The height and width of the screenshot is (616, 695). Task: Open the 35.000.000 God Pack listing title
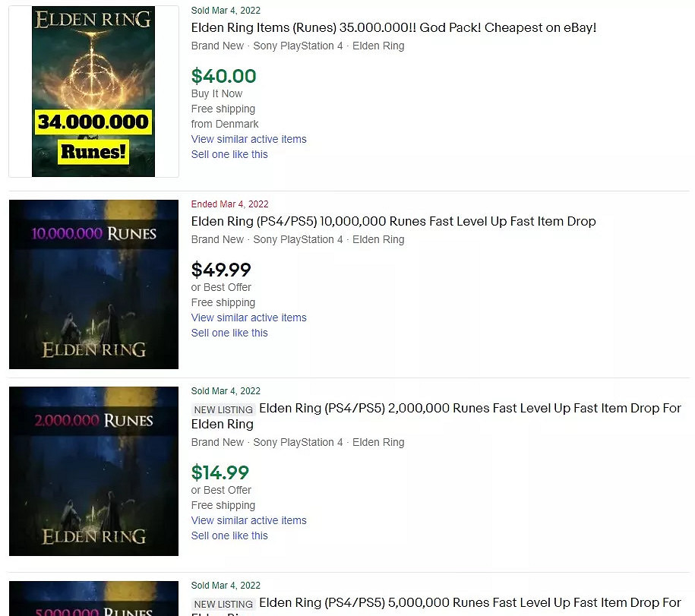tap(393, 27)
